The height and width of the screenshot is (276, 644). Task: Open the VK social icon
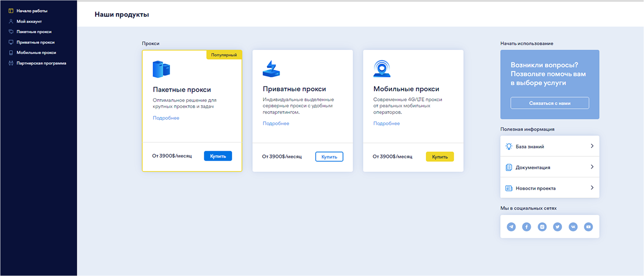(x=573, y=227)
